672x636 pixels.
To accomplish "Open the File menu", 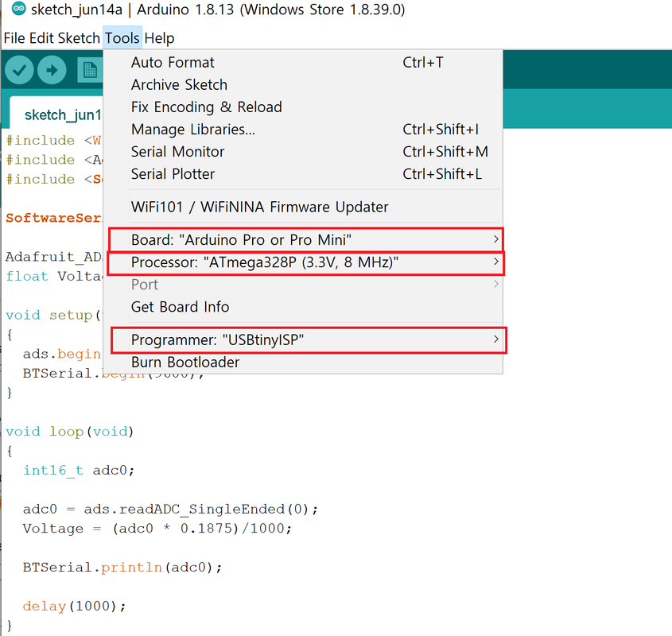I will [14, 38].
